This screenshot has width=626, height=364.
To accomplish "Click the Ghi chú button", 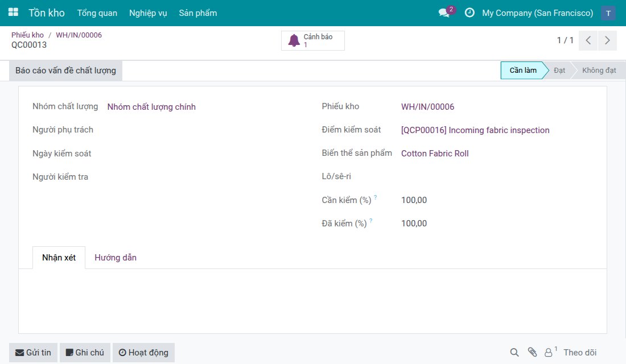I will (85, 353).
